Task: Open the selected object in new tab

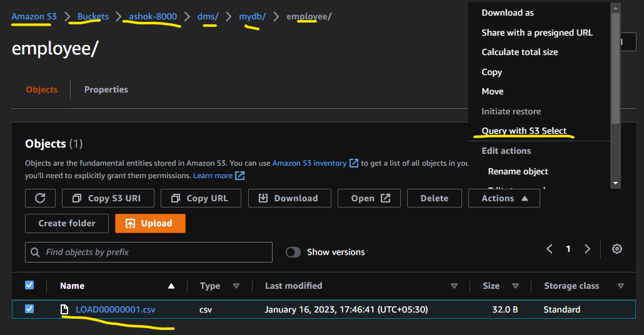Action: click(369, 198)
